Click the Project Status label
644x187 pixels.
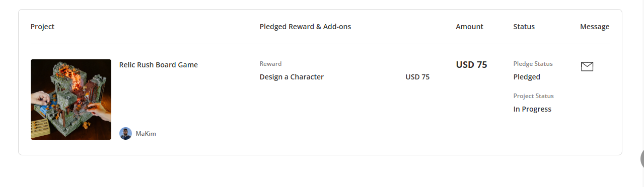click(534, 96)
